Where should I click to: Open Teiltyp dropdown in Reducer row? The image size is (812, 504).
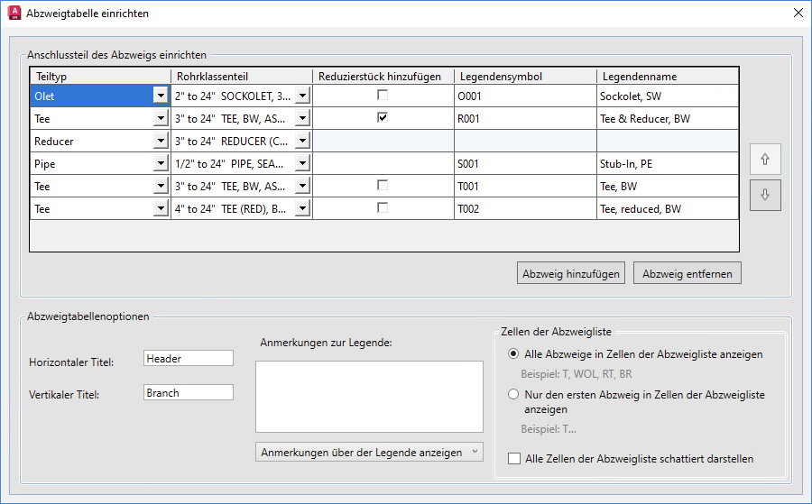160,142
